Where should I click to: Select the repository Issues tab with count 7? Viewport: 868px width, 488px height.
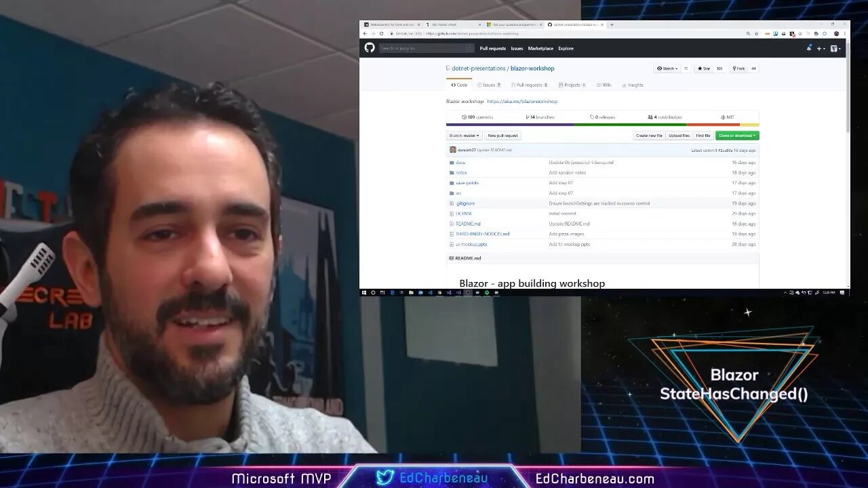pyautogui.click(x=489, y=85)
